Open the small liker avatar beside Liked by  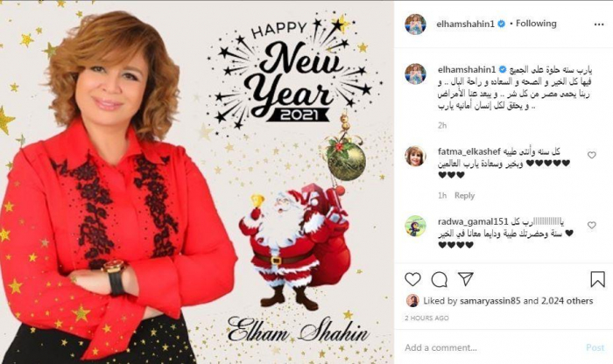point(412,301)
